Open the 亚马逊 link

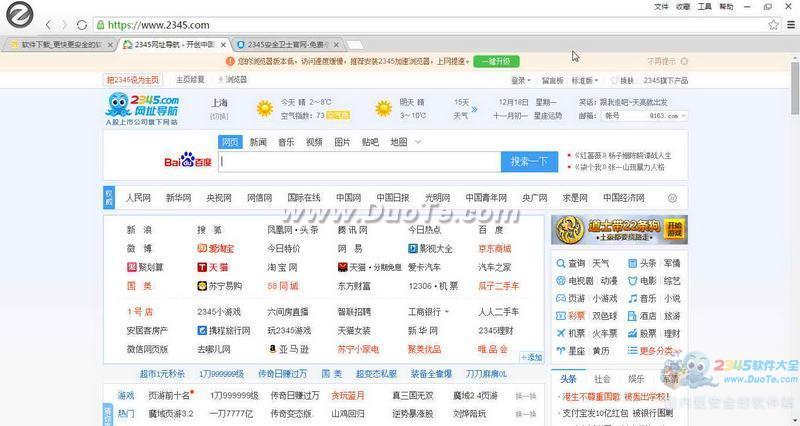pyautogui.click(x=289, y=349)
